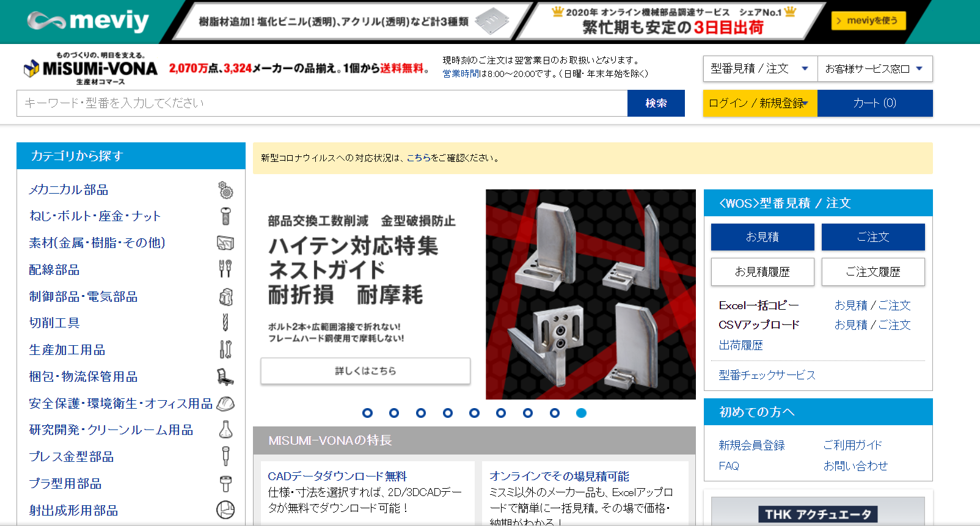Viewport: 980px width, 526px height.
Task: Open 型番チェックサービス link
Action: (767, 375)
